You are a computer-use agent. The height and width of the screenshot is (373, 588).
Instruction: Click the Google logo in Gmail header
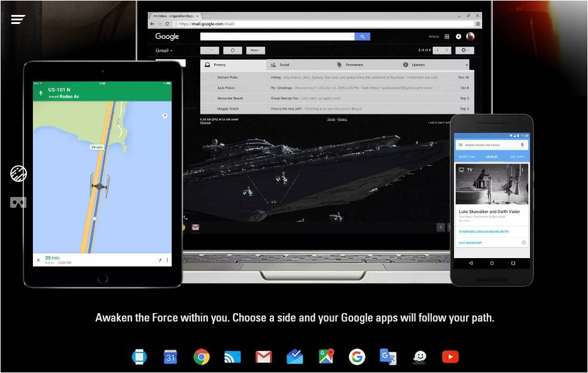pyautogui.click(x=167, y=37)
